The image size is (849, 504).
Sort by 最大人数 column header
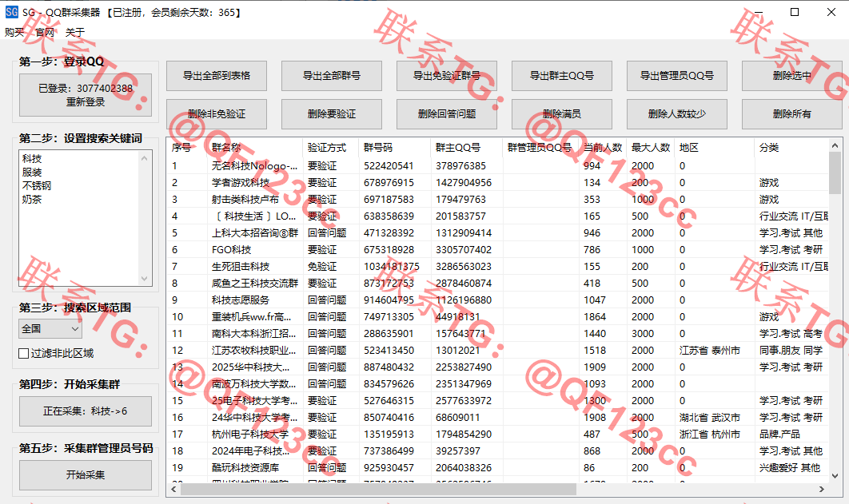[651, 148]
